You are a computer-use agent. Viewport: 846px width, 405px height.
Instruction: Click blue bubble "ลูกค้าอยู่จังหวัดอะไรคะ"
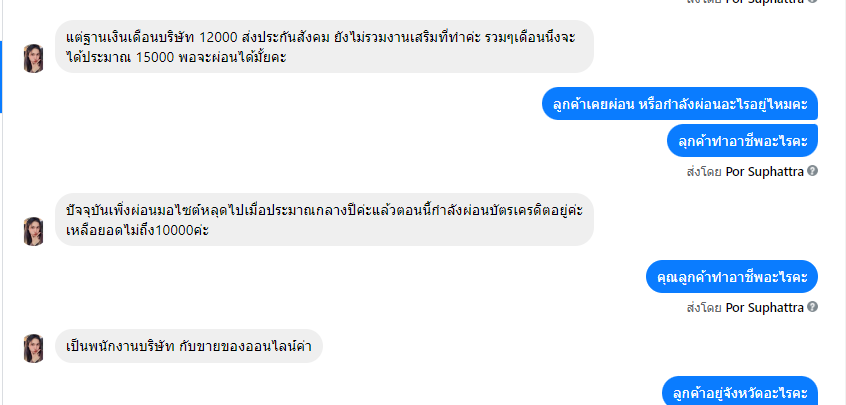pos(740,392)
